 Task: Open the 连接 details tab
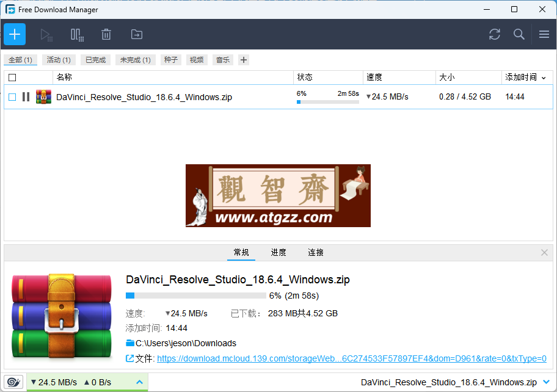(x=316, y=252)
